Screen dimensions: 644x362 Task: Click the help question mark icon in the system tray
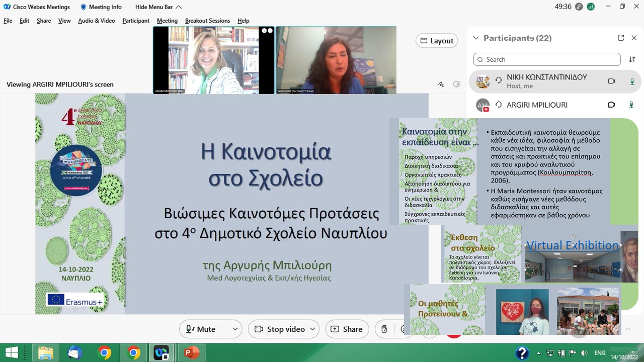(522, 353)
